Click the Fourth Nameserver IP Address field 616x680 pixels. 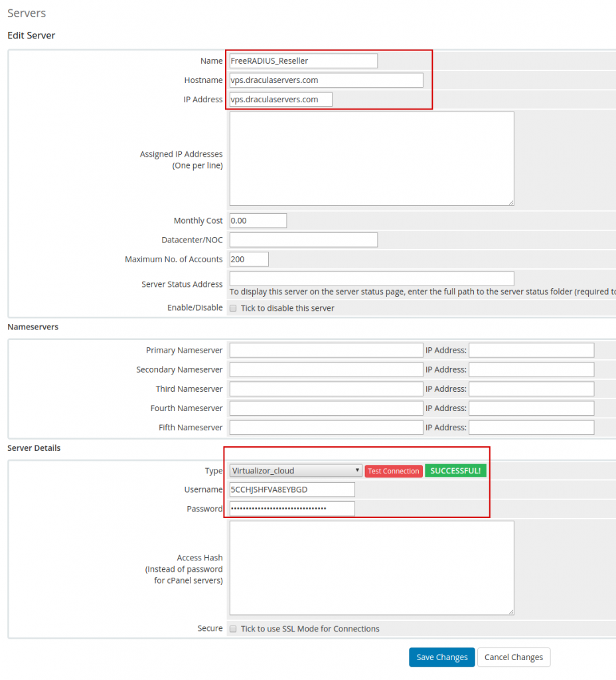(x=532, y=408)
